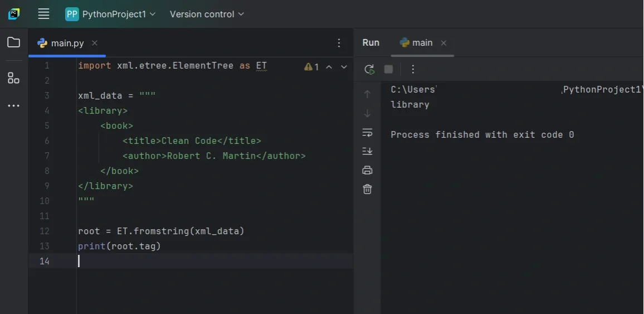644x314 pixels.
Task: Click the Up the stack trace arrow
Action: [x=368, y=94]
